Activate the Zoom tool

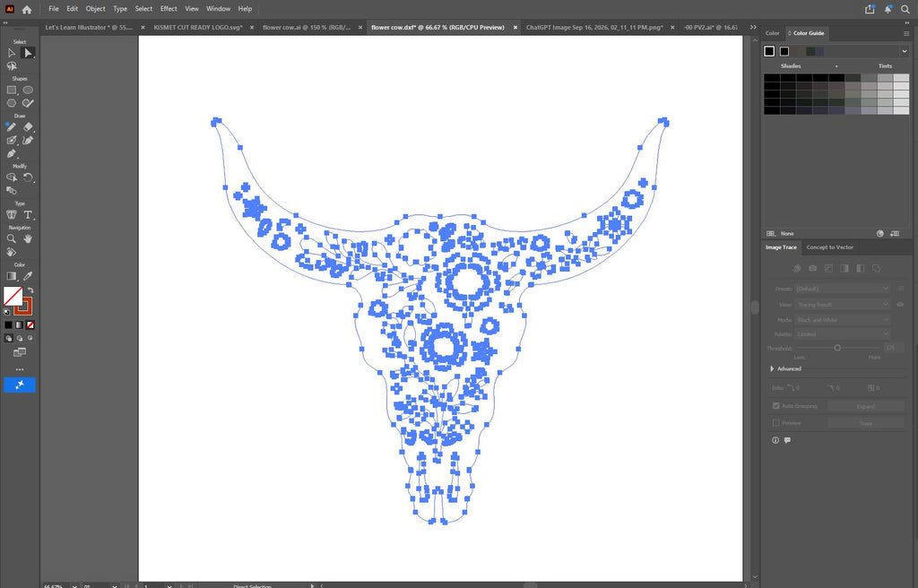tap(11, 239)
